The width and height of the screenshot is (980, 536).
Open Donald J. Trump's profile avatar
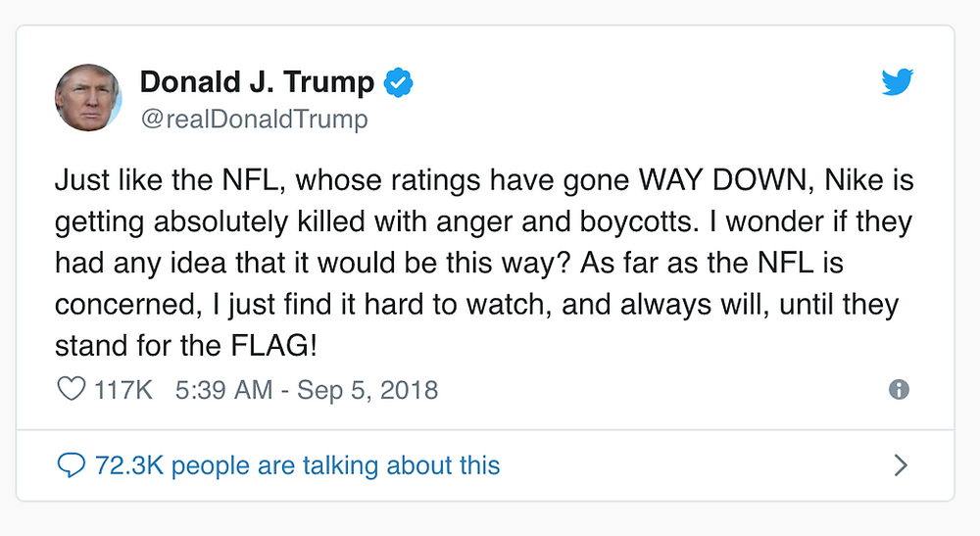(x=88, y=97)
